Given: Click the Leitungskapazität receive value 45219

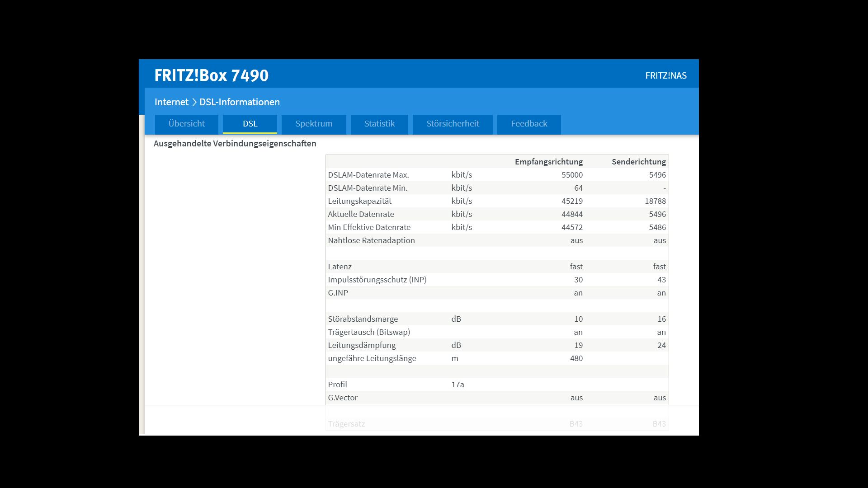Looking at the screenshot, I should 572,201.
